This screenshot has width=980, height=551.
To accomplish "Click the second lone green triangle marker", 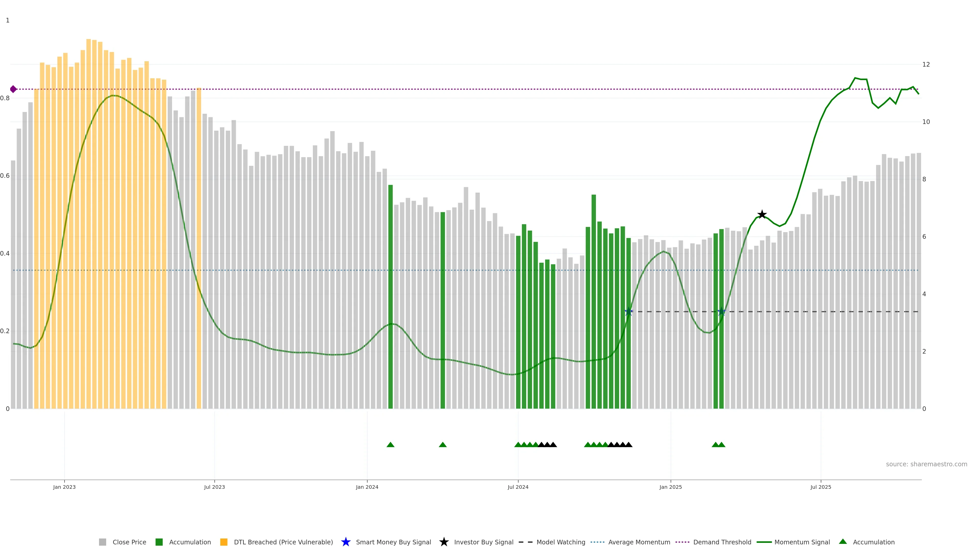I will (x=443, y=445).
